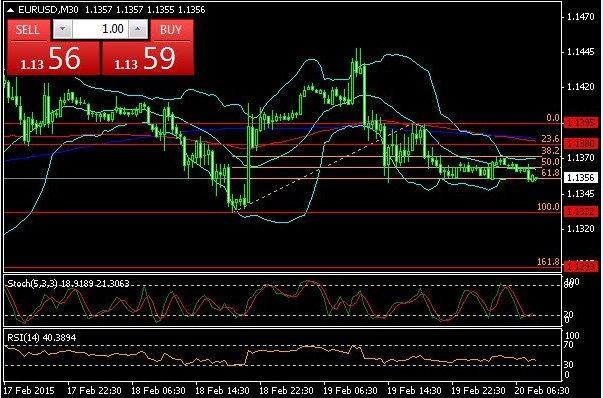The image size is (603, 398).
Task: Click the 1.13 56 sell price tile
Action: click(53, 58)
